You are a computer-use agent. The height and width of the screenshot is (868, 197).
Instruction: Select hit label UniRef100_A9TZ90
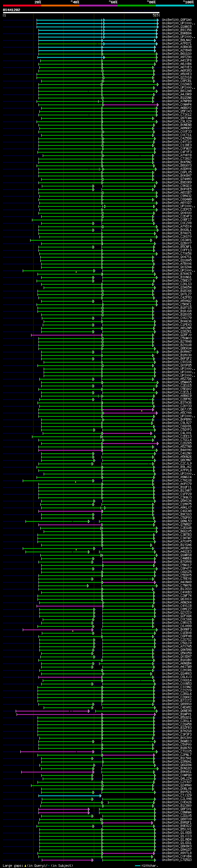177,57
